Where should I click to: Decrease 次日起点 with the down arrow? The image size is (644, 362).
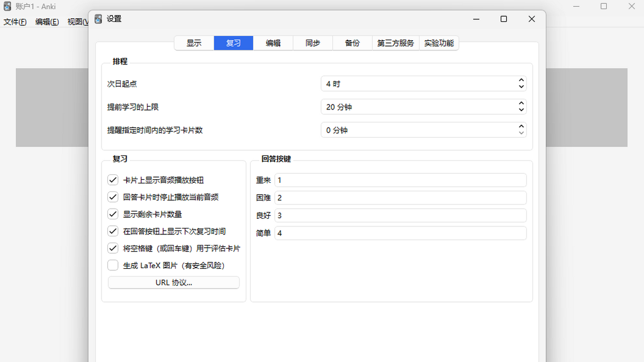click(x=521, y=87)
